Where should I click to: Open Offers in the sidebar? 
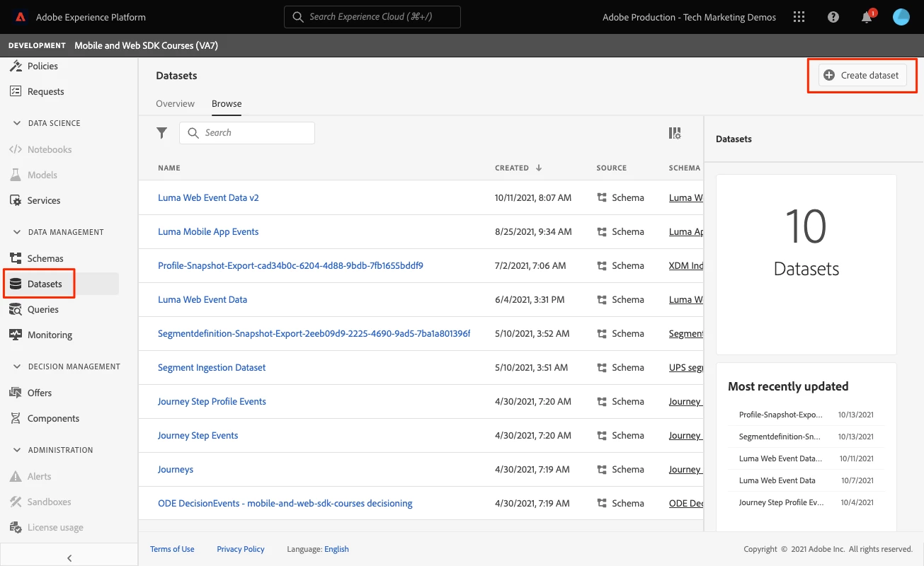tap(40, 393)
